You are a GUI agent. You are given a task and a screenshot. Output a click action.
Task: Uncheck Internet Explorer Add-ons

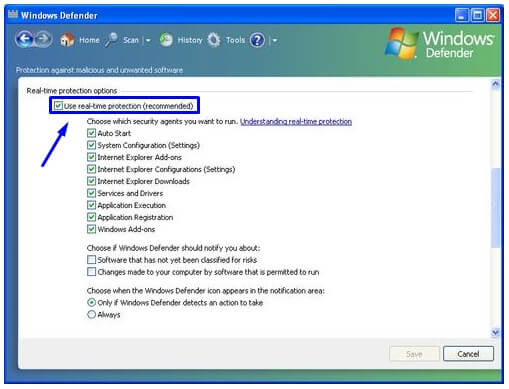click(x=91, y=157)
